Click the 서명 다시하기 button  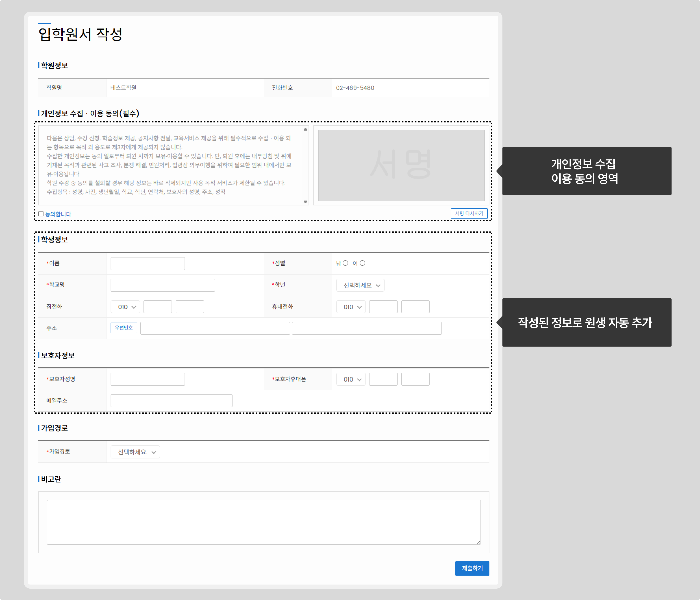469,213
